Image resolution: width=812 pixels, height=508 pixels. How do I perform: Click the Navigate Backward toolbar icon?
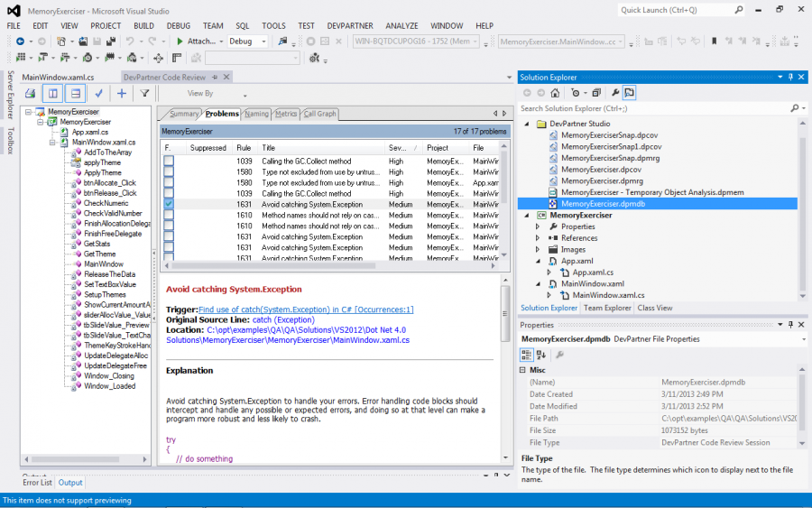pyautogui.click(x=20, y=42)
